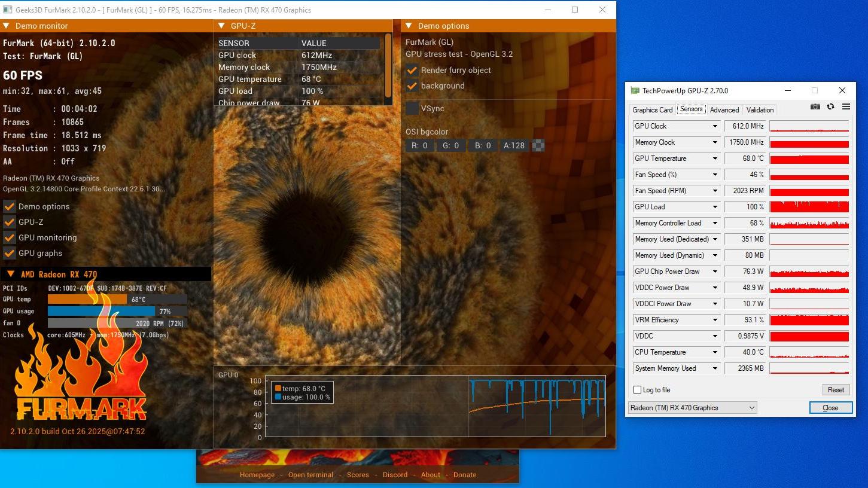The image size is (868, 488).
Task: Expand the Memory Used (Dedicated) dropdown
Action: [x=715, y=239]
